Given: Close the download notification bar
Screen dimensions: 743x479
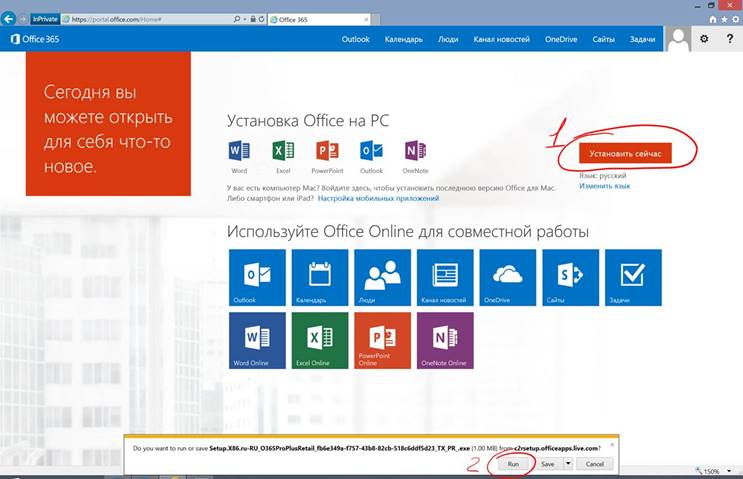Looking at the screenshot, I should point(612,444).
